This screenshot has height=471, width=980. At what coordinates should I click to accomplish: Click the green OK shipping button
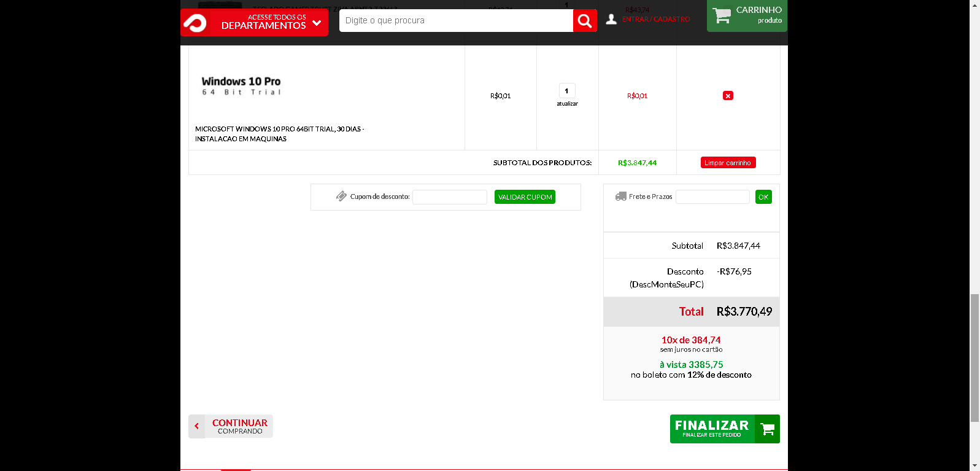click(x=763, y=197)
